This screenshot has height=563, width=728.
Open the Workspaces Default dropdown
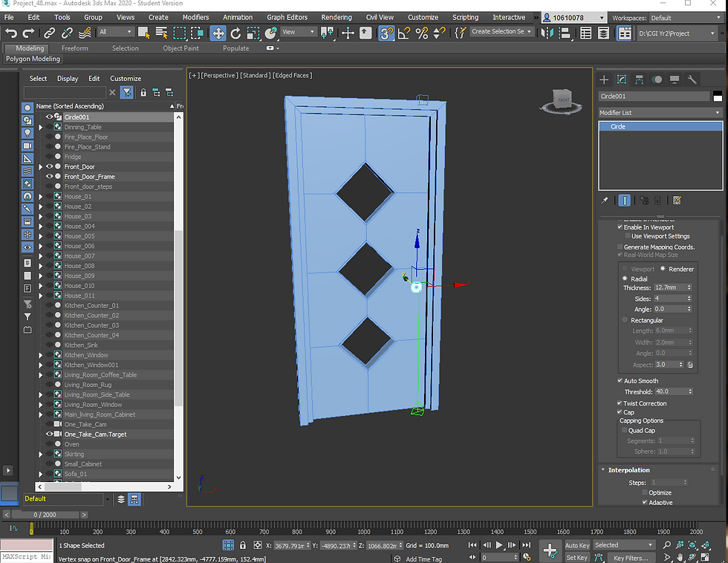pyautogui.click(x=685, y=18)
